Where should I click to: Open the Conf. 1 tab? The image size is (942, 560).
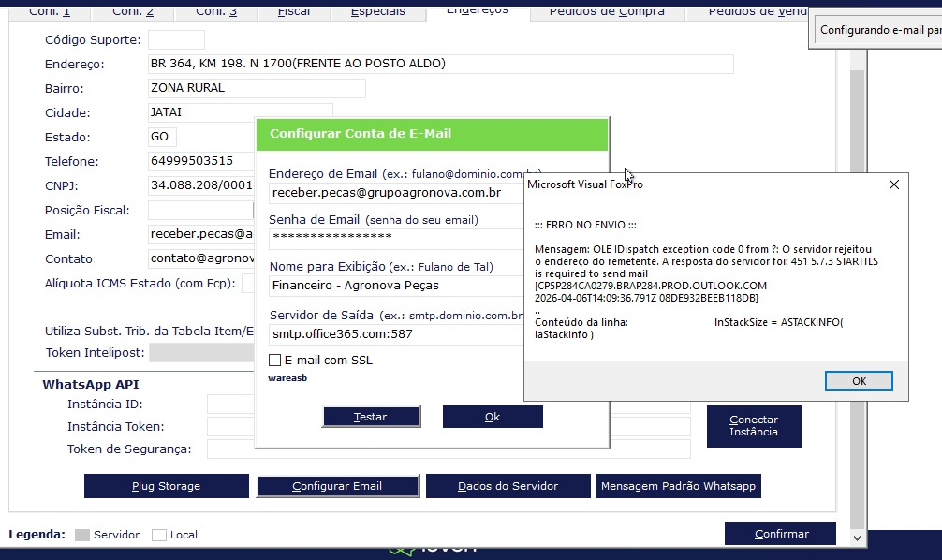50,12
